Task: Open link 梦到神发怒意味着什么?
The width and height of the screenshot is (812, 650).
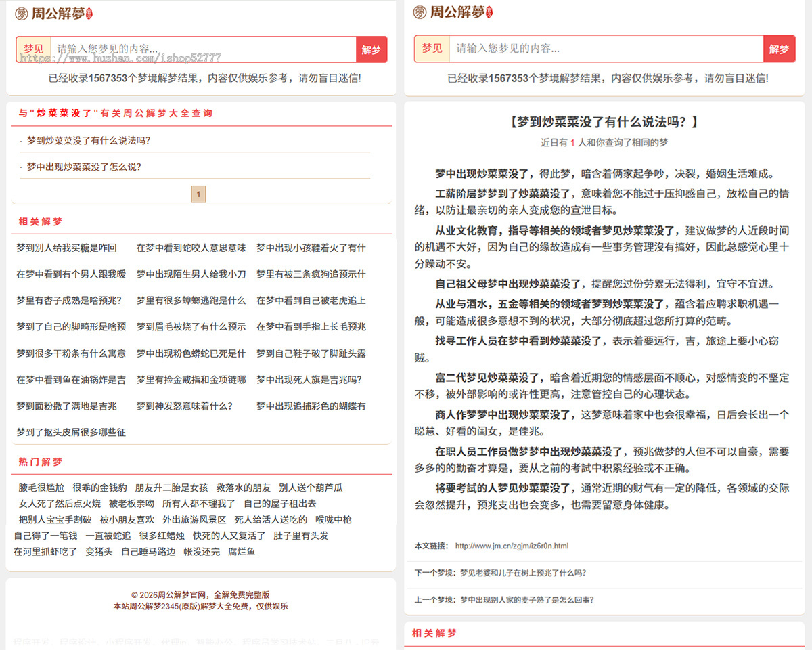Action: 185,406
